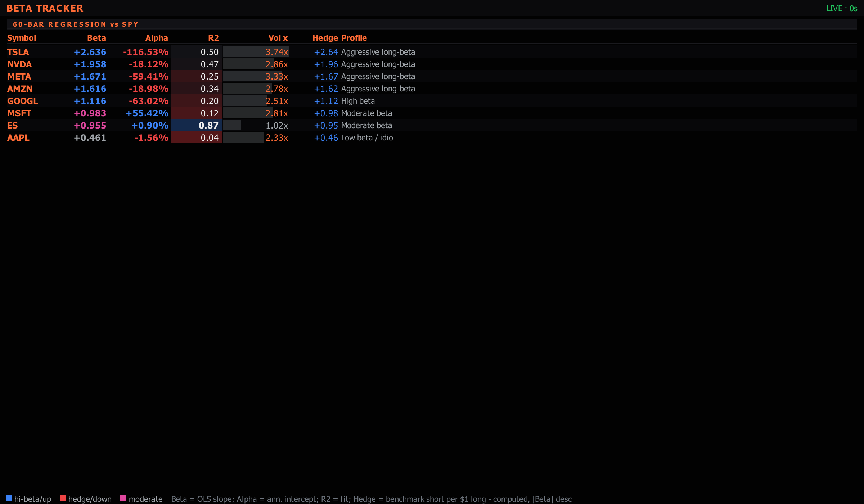Click TSLA alpha -116.53%

[146, 52]
